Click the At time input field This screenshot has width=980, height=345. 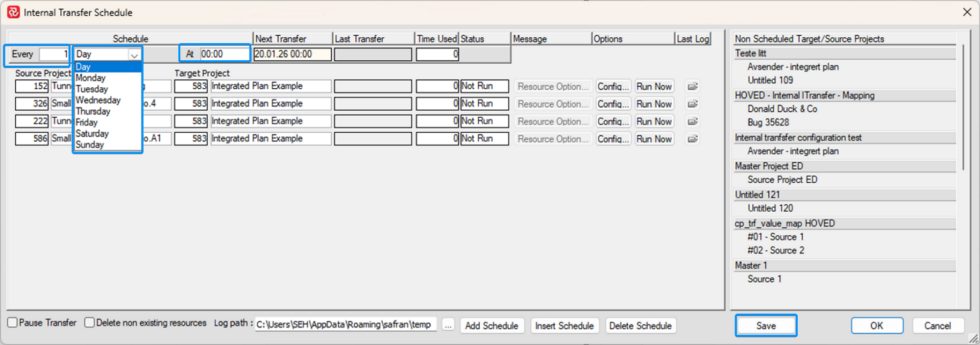pos(224,54)
